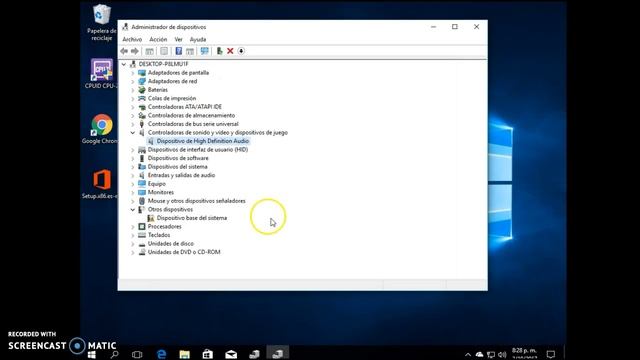The height and width of the screenshot is (360, 640).
Task: Click the taskbar search magnifier icon
Action: pos(115,354)
